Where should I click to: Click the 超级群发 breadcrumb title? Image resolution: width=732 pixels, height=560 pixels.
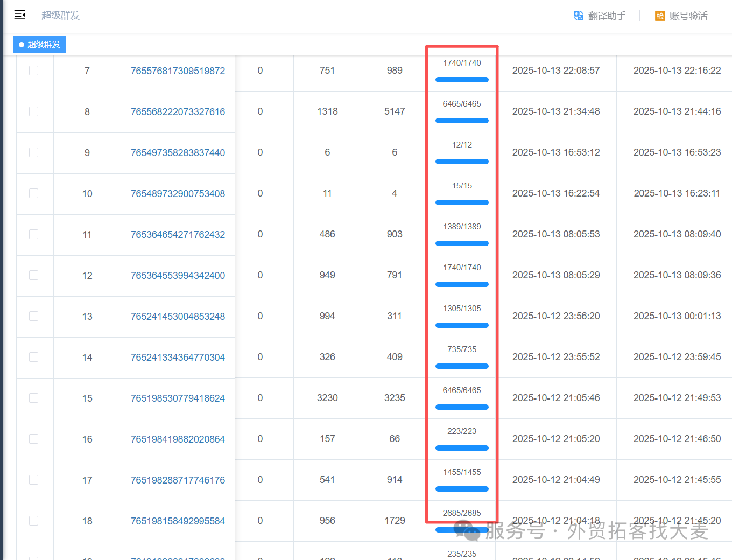click(x=60, y=16)
